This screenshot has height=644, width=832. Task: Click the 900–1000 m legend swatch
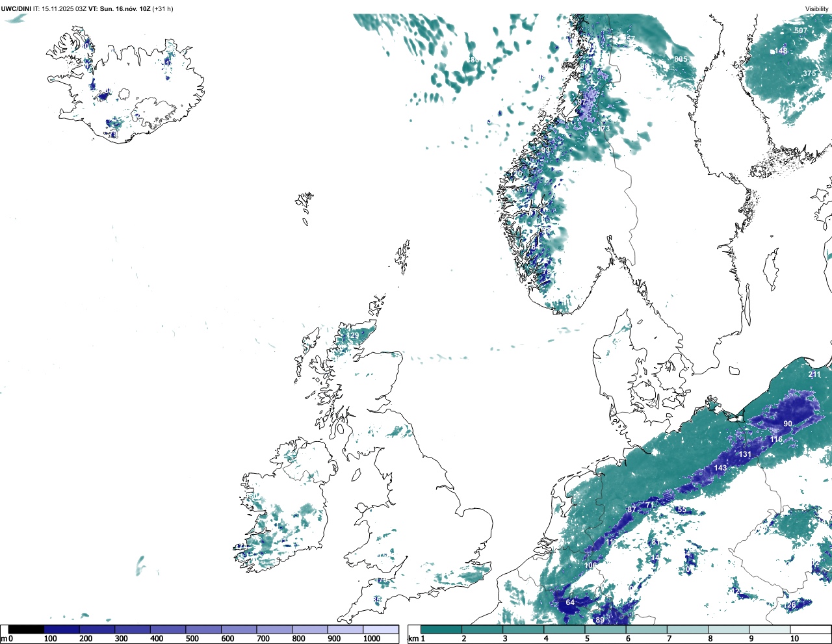345,629
